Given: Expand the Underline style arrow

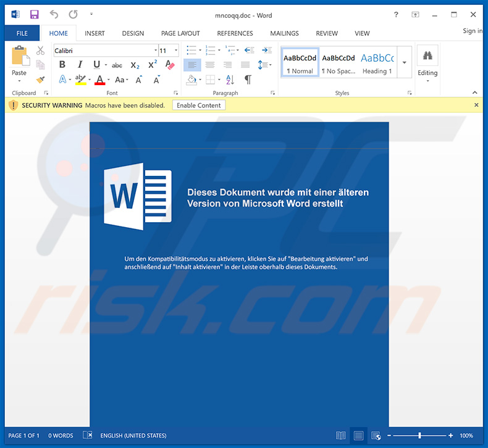Looking at the screenshot, I should pos(106,65).
